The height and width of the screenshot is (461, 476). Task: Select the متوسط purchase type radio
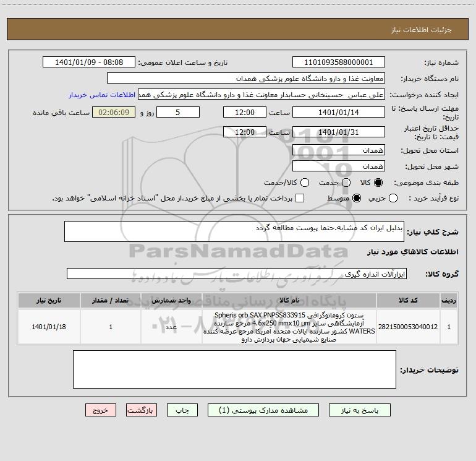tap(357, 198)
